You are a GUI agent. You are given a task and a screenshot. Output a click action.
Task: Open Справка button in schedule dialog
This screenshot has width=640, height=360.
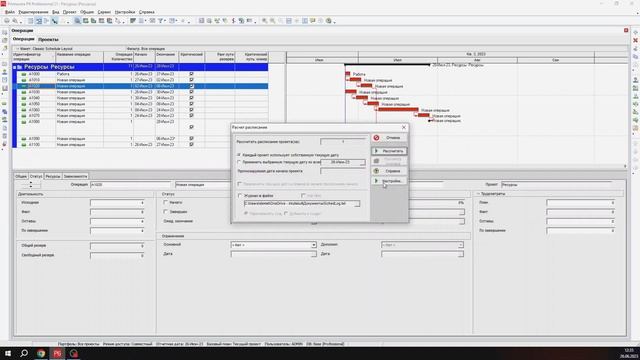[389, 171]
